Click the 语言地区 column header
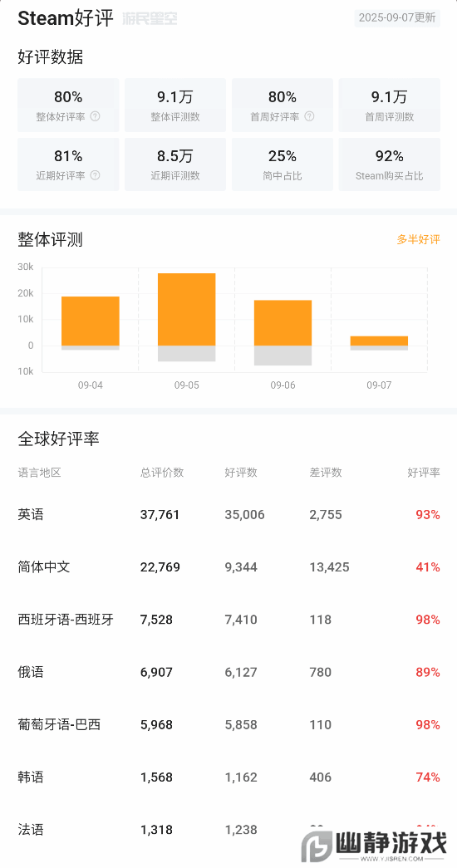457x868 pixels. pyautogui.click(x=39, y=473)
